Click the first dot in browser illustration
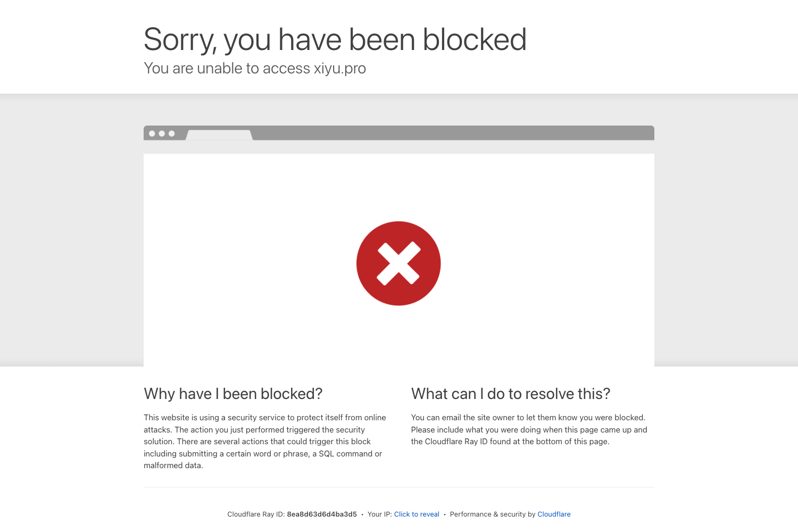The width and height of the screenshot is (798, 532). point(152,134)
